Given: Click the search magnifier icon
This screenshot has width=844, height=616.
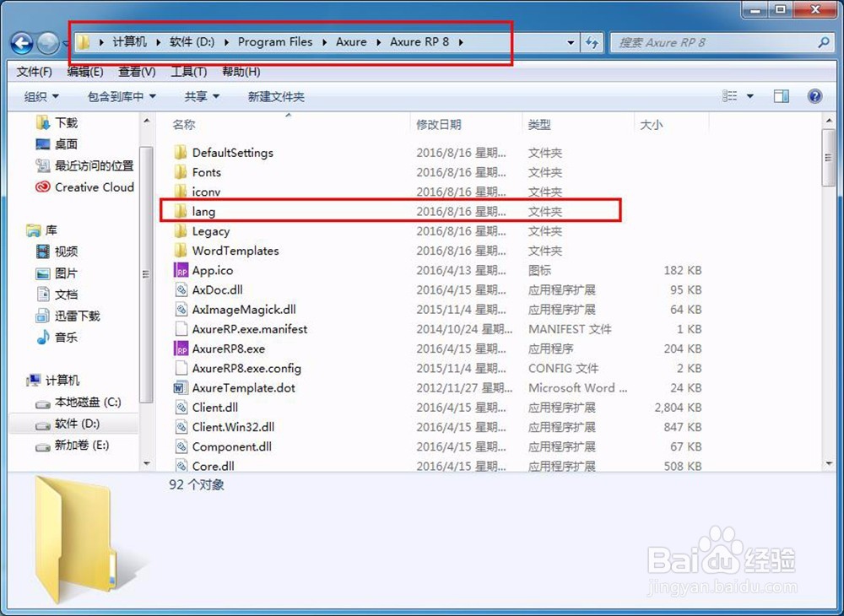Looking at the screenshot, I should tap(823, 42).
